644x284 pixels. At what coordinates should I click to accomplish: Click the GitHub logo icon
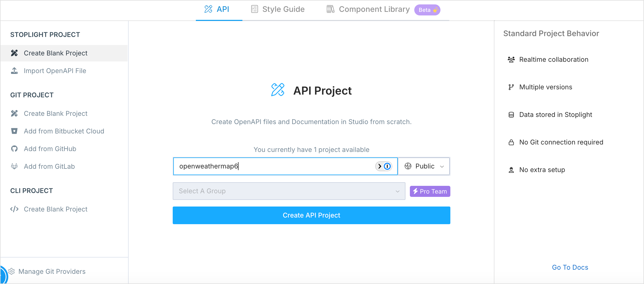tap(14, 149)
